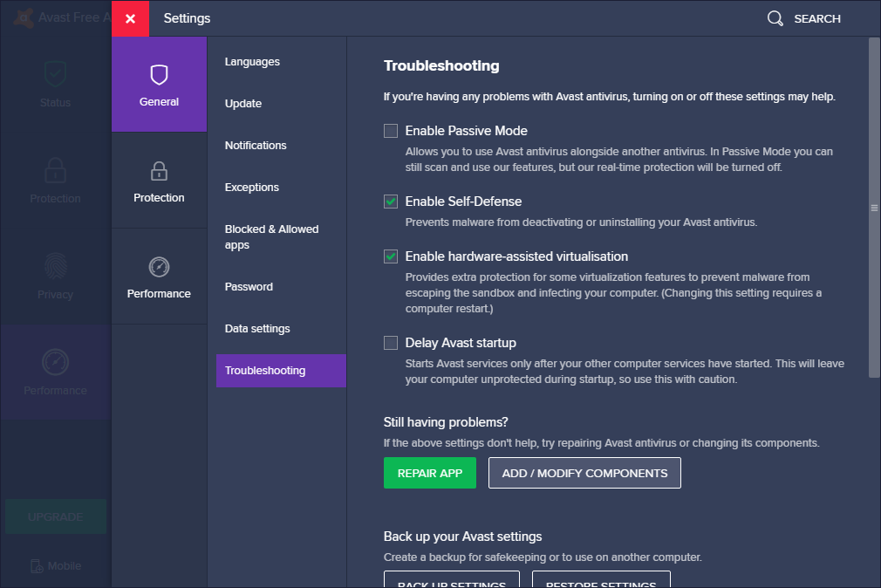Screen dimensions: 881x588
Task: Click the Mobile phone icon
Action: [x=36, y=566]
